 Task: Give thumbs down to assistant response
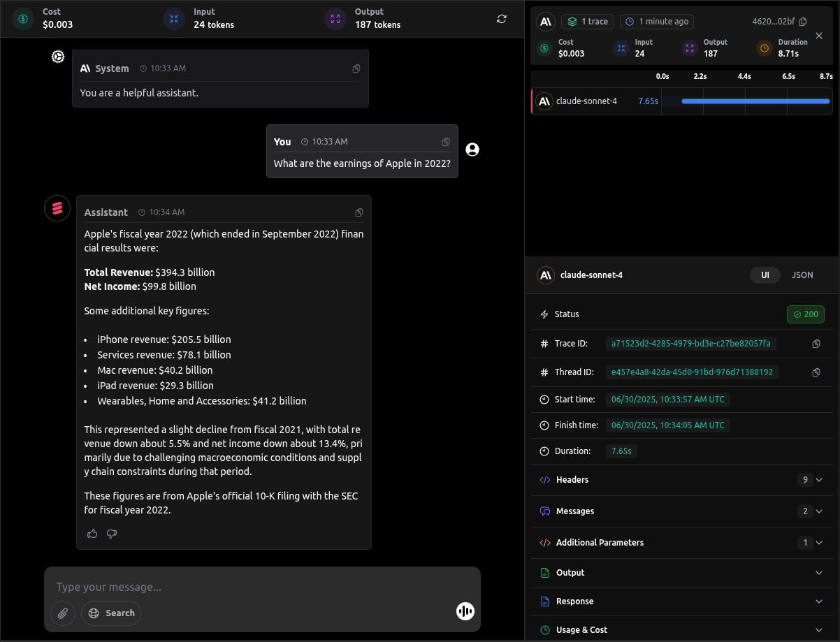pyautogui.click(x=112, y=534)
